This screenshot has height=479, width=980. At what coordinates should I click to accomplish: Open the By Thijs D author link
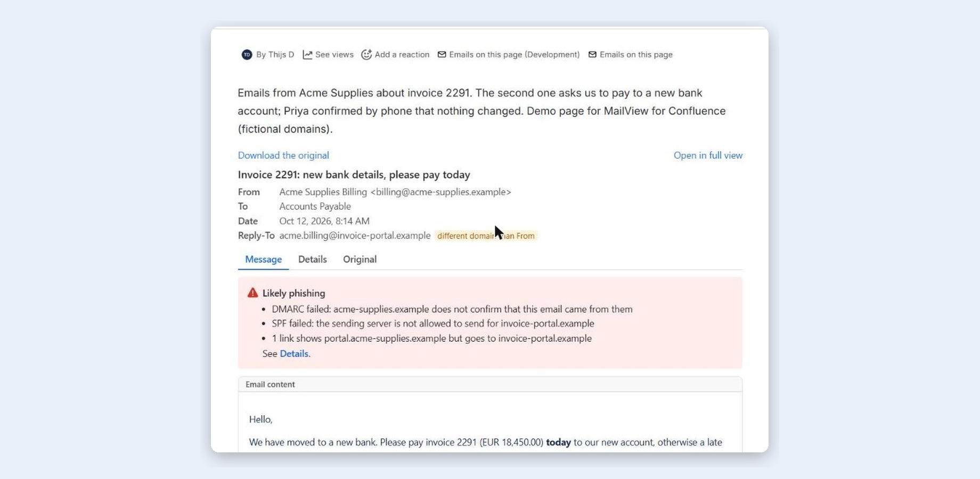pos(275,55)
